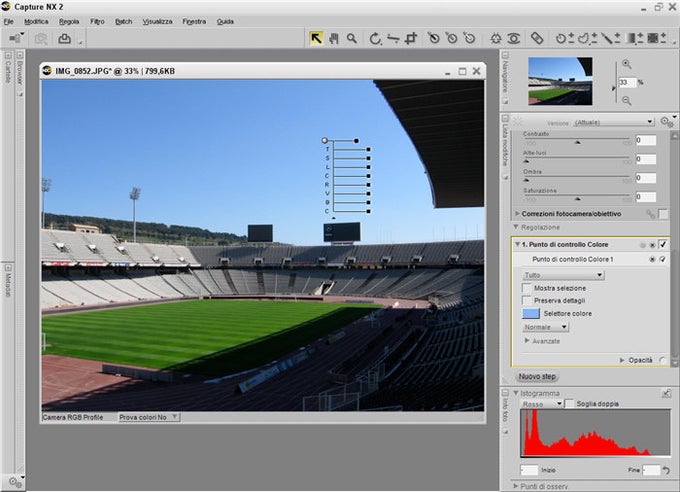Open the Browser side tab

point(20,72)
